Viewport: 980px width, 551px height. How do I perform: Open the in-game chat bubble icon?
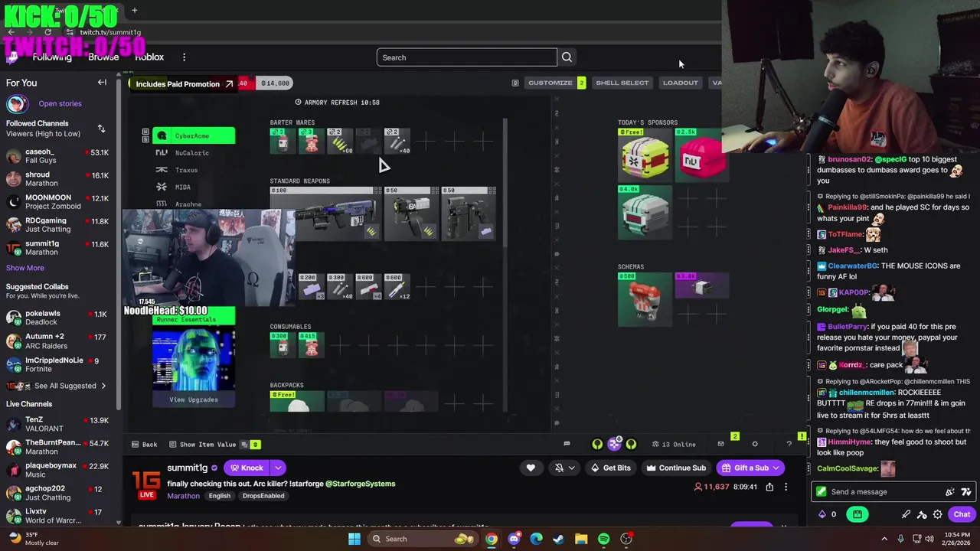[x=567, y=444]
